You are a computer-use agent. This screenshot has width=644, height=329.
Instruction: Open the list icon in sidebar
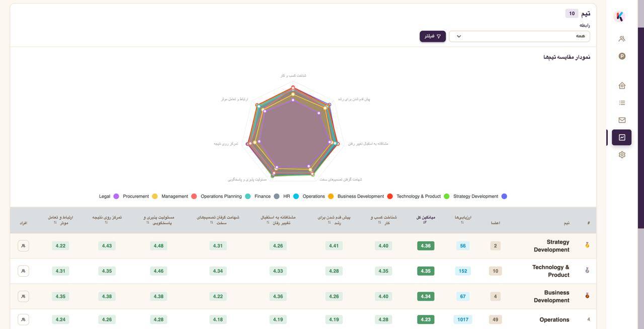click(622, 103)
